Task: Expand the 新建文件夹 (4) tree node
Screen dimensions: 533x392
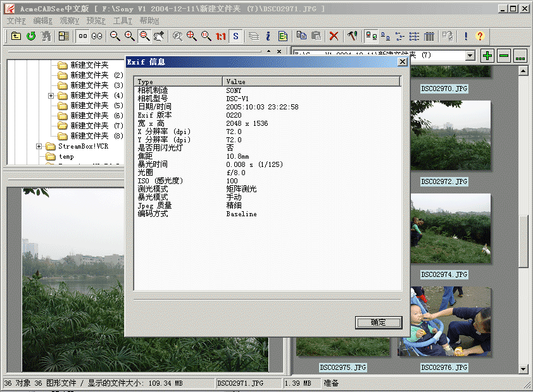Action: click(x=51, y=95)
